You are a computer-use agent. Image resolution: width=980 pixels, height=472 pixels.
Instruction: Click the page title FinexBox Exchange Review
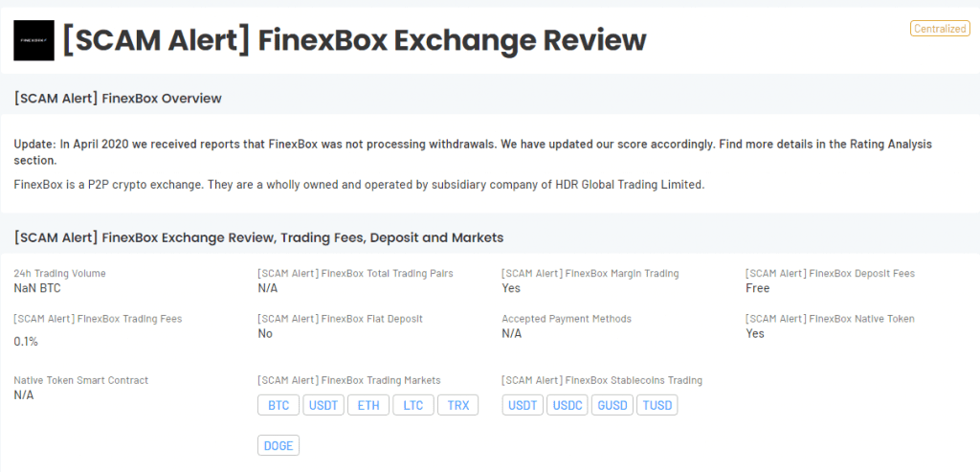[354, 40]
